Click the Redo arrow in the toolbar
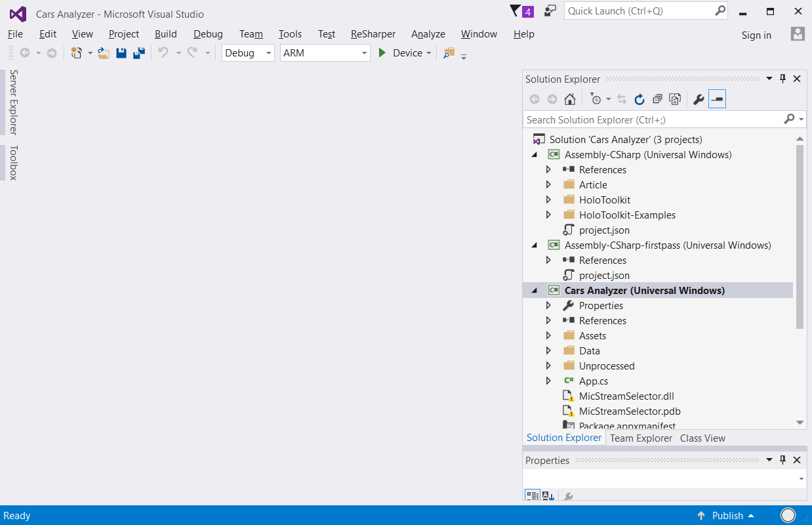Image resolution: width=812 pixels, height=525 pixels. point(192,52)
